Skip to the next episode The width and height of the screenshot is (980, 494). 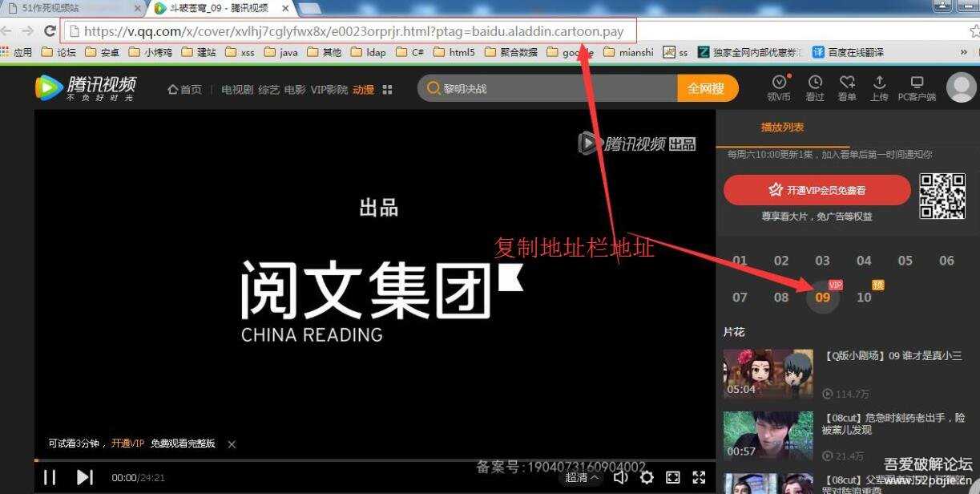coord(85,477)
